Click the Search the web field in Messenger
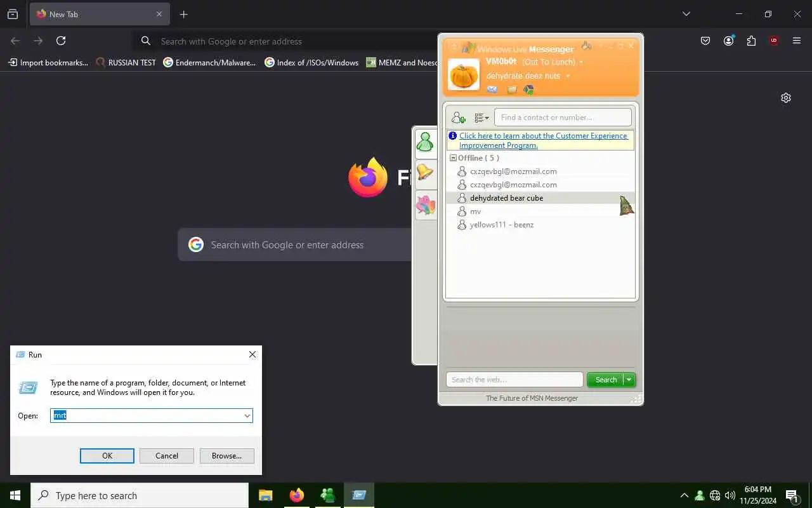Screen dimensions: 812x508 [514, 380]
